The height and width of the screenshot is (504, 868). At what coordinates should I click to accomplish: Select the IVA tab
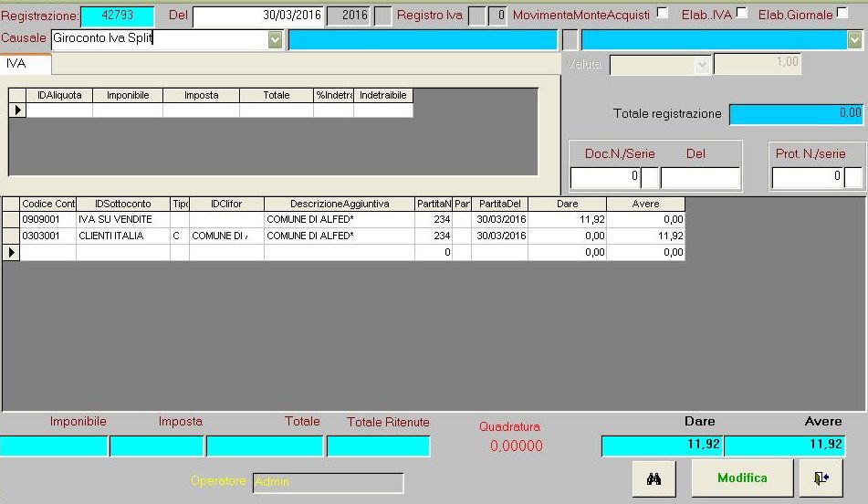point(26,64)
